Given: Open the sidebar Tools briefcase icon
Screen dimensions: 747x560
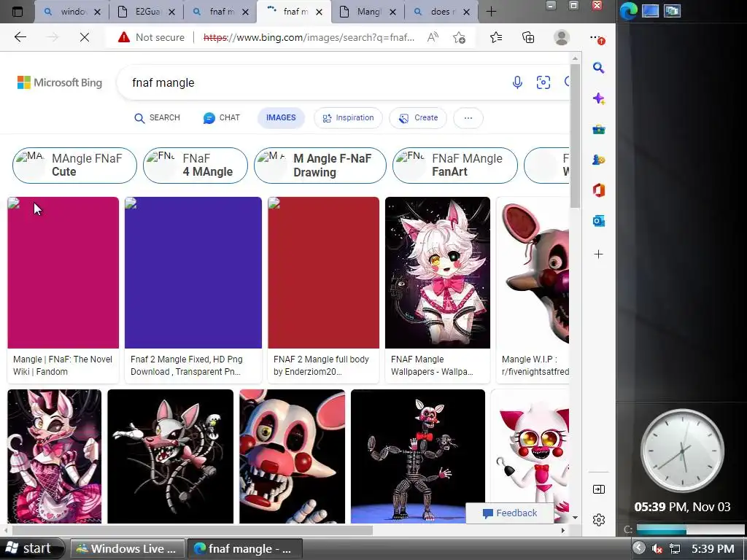Looking at the screenshot, I should click(x=599, y=130).
